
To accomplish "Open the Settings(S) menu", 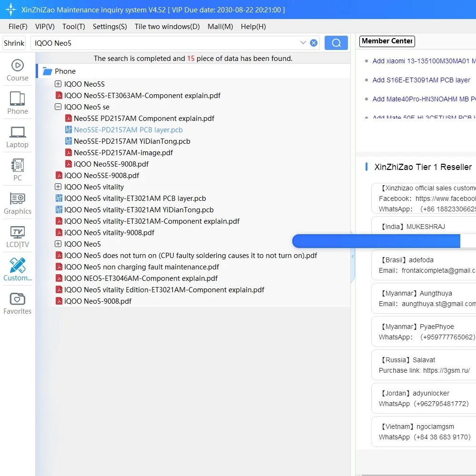I will pos(110,27).
